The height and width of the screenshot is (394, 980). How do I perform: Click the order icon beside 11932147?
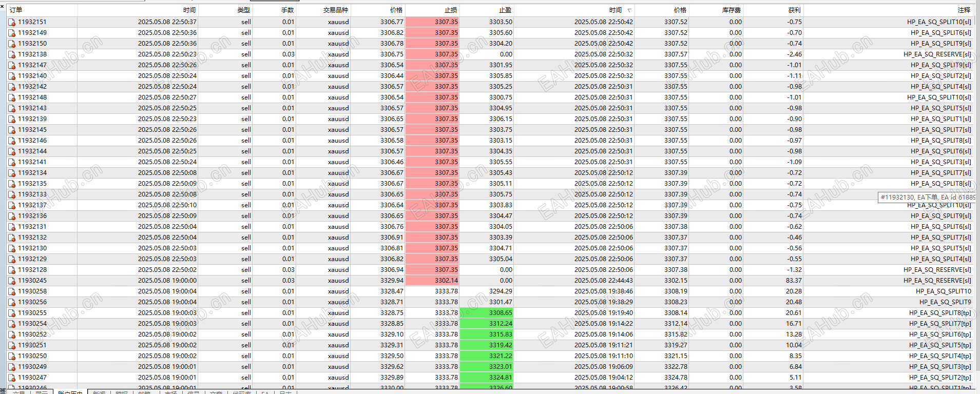click(x=12, y=65)
